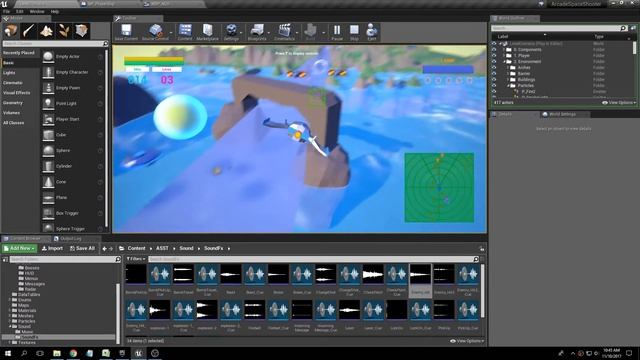
Task: Expand the Arches folder
Action: point(508,68)
